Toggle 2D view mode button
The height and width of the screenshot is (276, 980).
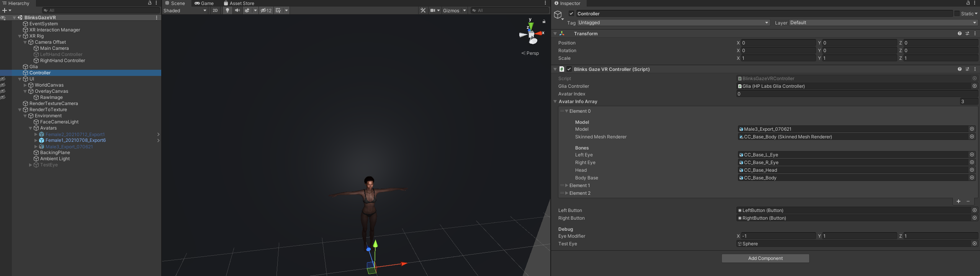[215, 10]
